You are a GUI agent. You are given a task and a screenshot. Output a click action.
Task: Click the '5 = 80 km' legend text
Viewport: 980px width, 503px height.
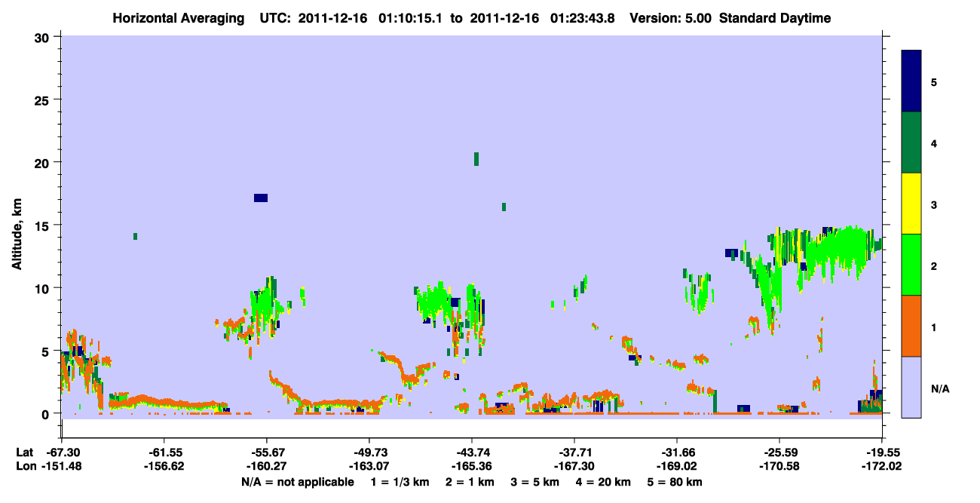[675, 481]
